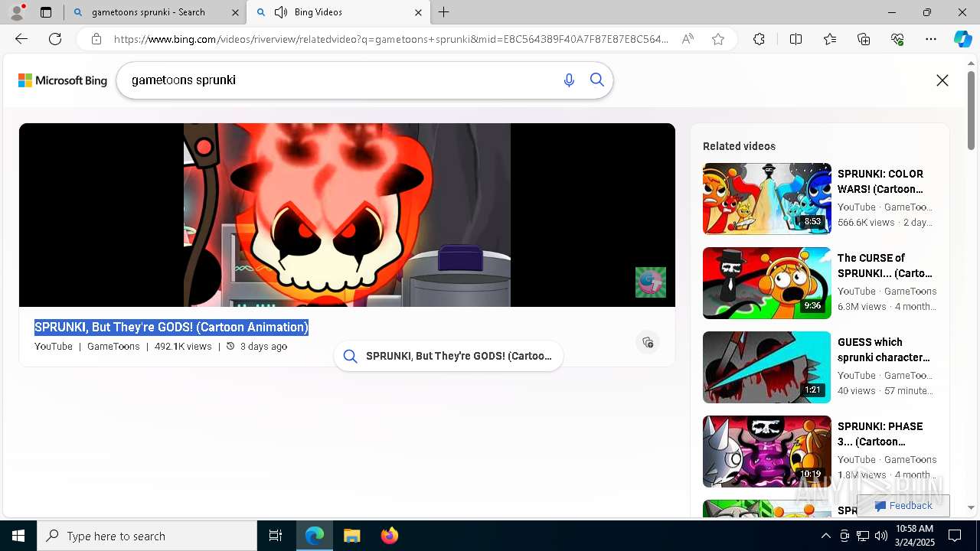Select the Bing Videos tab
Viewport: 980px width, 551px height.
tap(338, 12)
